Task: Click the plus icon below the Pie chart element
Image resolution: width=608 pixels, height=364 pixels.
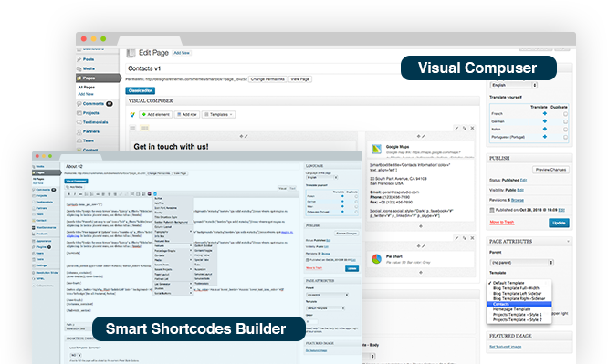Action: tap(421, 273)
